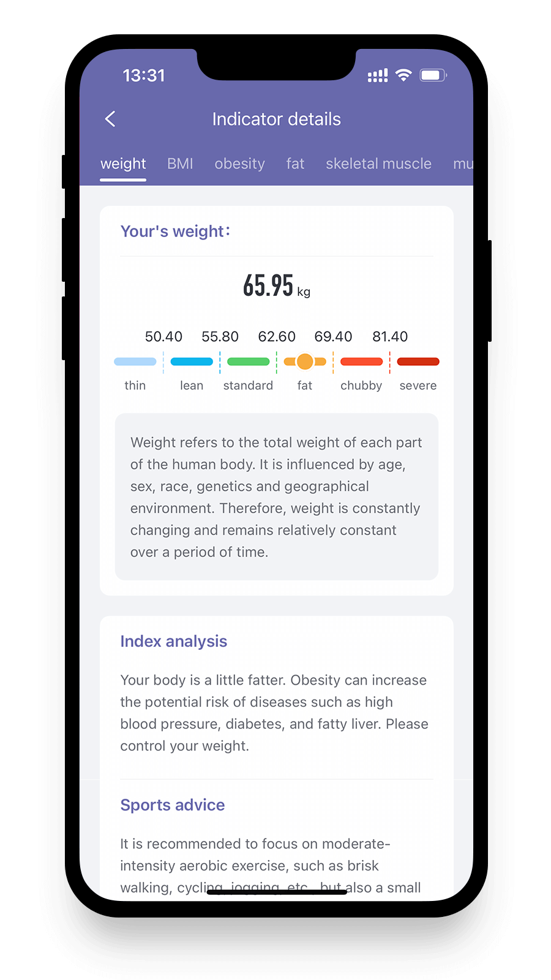Tap the red-orange chubby range bar
This screenshot has width=551, height=980.
pos(361,361)
